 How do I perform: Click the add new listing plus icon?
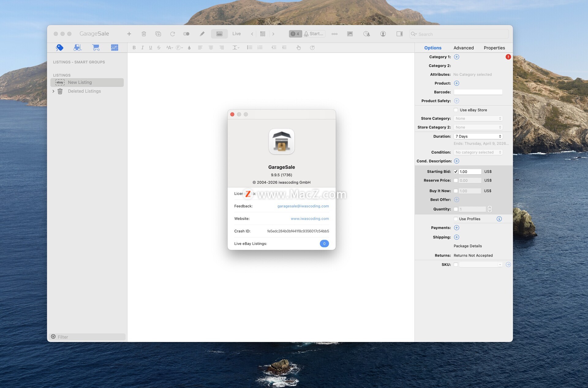point(129,34)
